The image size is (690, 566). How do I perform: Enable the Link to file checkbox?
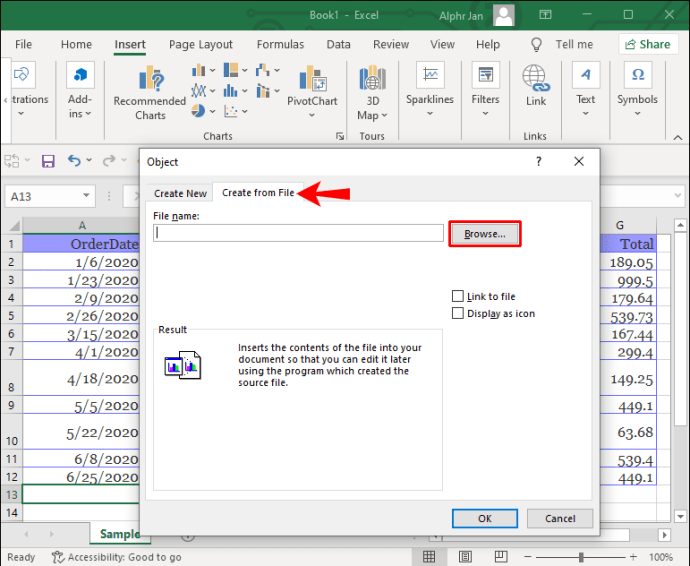click(x=458, y=296)
